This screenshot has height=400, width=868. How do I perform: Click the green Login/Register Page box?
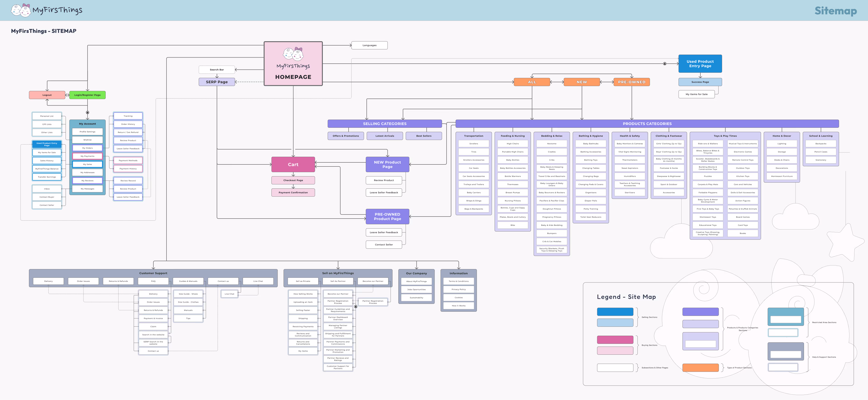click(x=87, y=95)
